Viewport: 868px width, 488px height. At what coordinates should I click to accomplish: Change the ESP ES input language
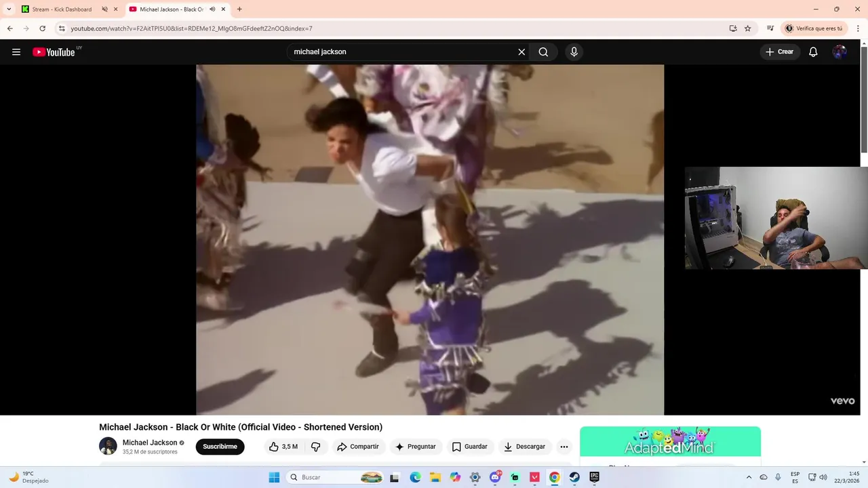click(795, 477)
